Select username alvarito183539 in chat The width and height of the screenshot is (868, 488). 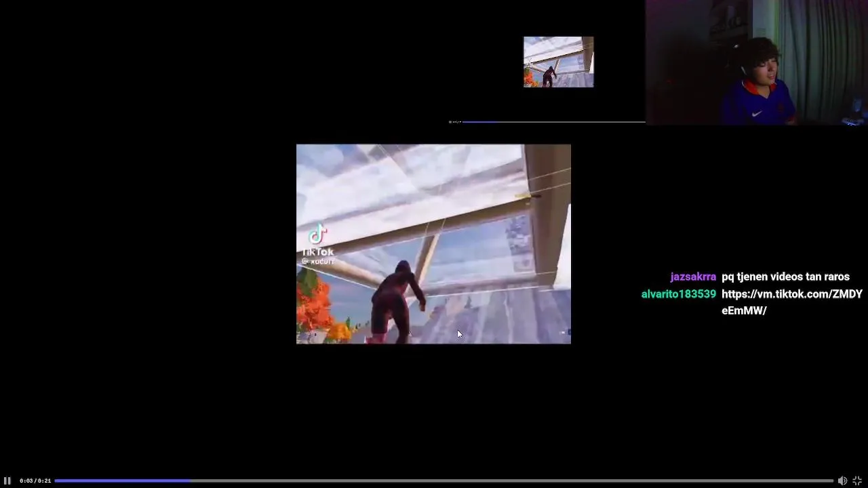679,294
